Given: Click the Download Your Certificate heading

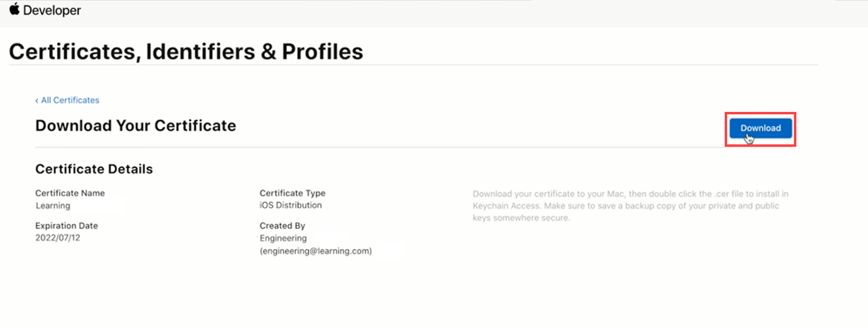Looking at the screenshot, I should coord(136,126).
